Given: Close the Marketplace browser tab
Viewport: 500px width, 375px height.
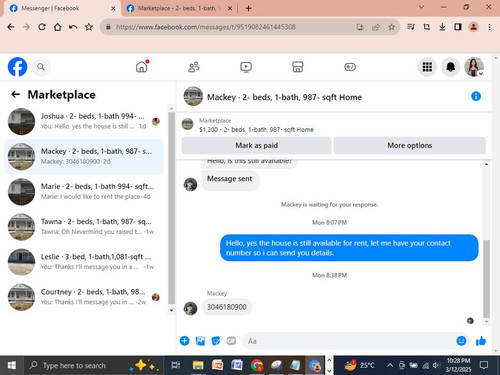Looking at the screenshot, I should (x=230, y=9).
